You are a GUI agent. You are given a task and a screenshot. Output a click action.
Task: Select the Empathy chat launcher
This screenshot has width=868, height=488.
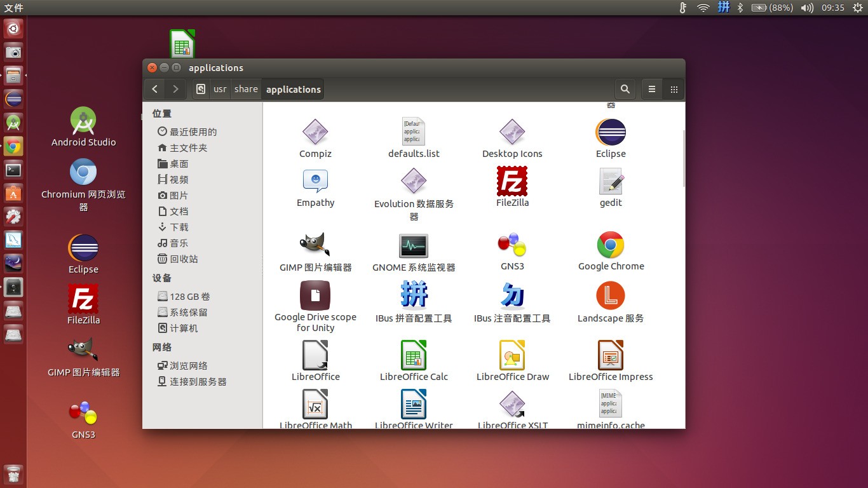point(315,188)
